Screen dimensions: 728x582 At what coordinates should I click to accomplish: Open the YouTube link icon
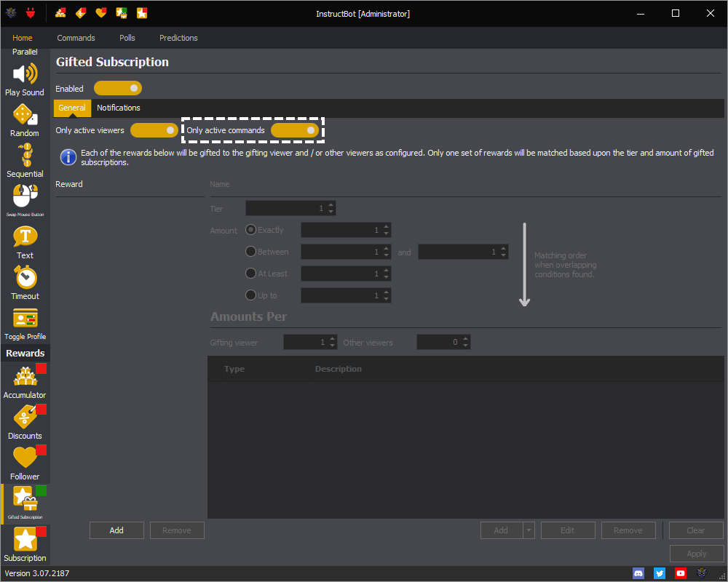click(681, 573)
